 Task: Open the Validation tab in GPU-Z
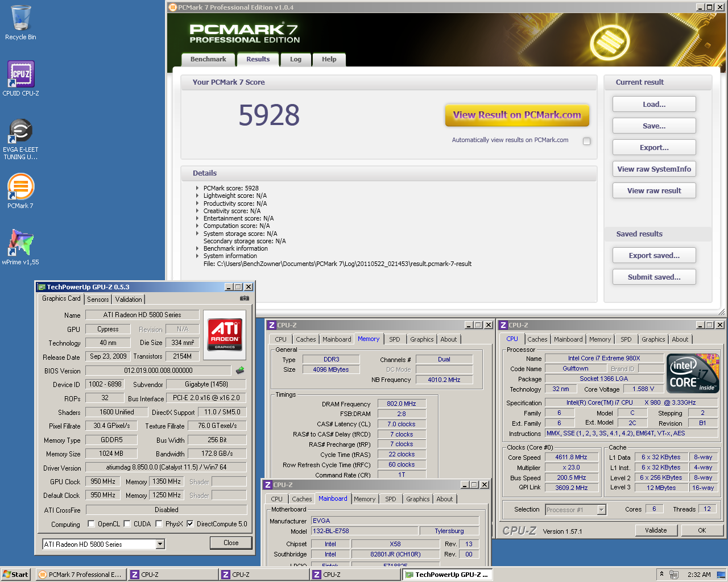tap(129, 300)
